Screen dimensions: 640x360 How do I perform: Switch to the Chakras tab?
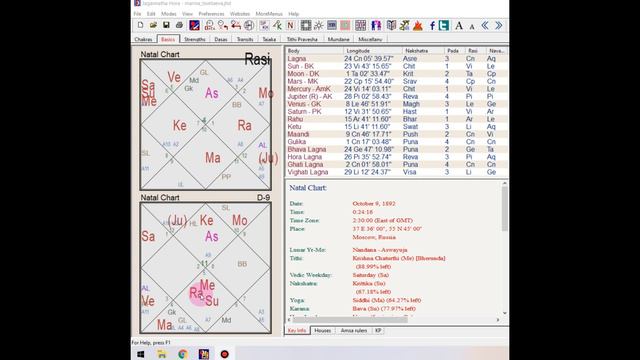pos(143,39)
